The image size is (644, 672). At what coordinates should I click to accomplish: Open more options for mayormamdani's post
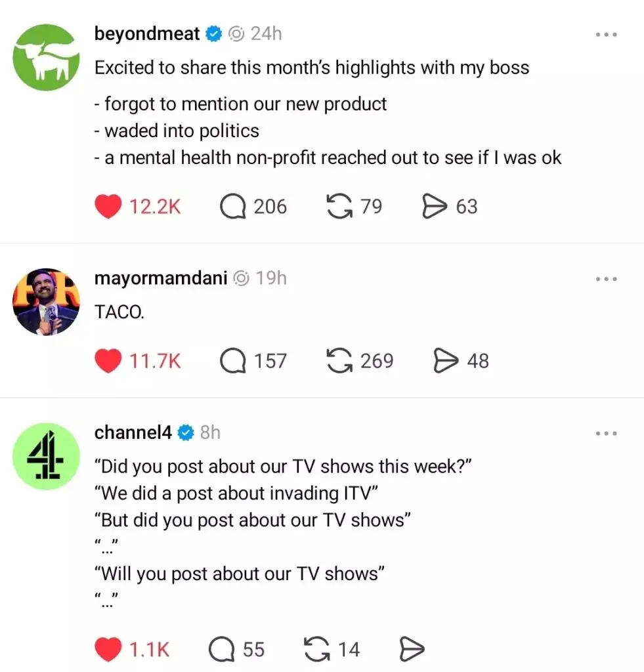click(x=606, y=278)
